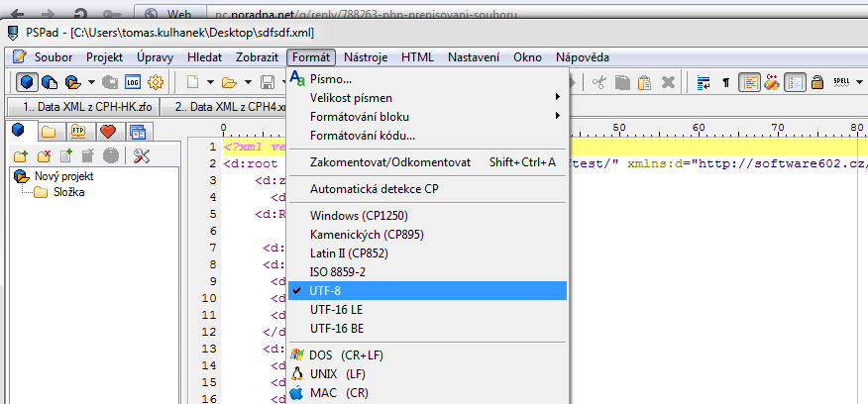This screenshot has height=404, width=868.
Task: Click the gray X delete icon
Action: click(668, 82)
